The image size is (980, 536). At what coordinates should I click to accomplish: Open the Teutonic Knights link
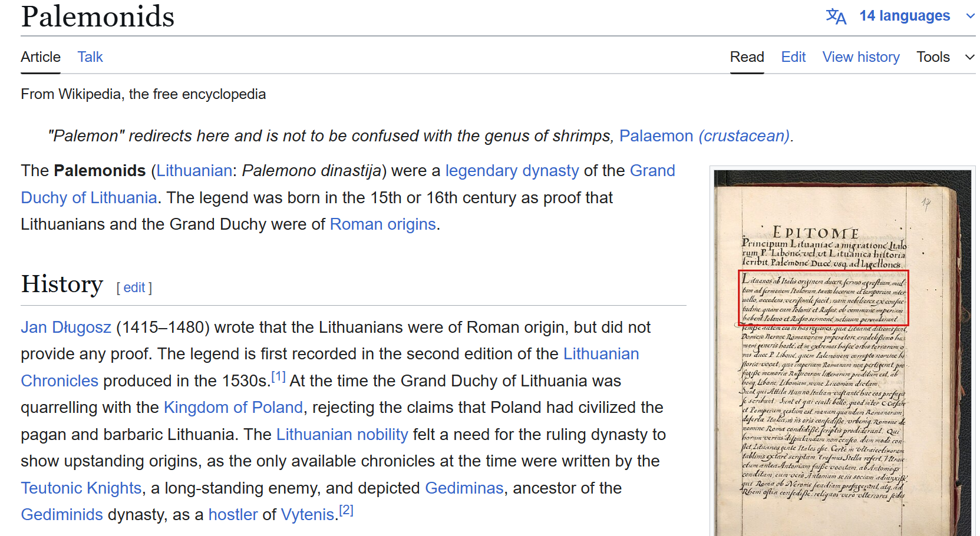81,488
